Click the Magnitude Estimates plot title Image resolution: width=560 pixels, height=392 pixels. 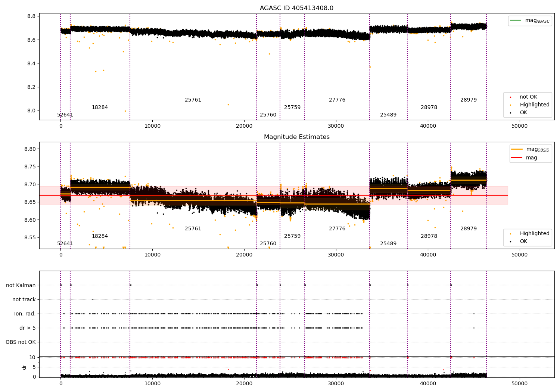click(x=296, y=137)
